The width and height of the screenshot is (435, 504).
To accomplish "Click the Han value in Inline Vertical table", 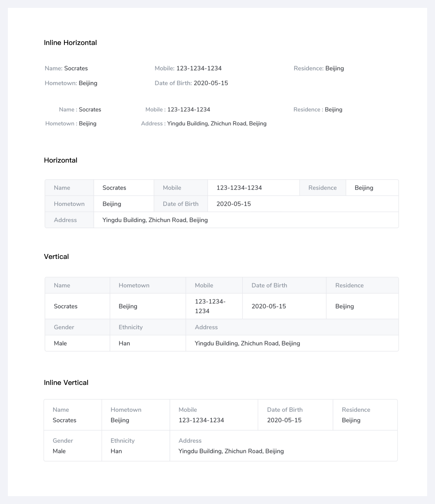I will (x=116, y=451).
